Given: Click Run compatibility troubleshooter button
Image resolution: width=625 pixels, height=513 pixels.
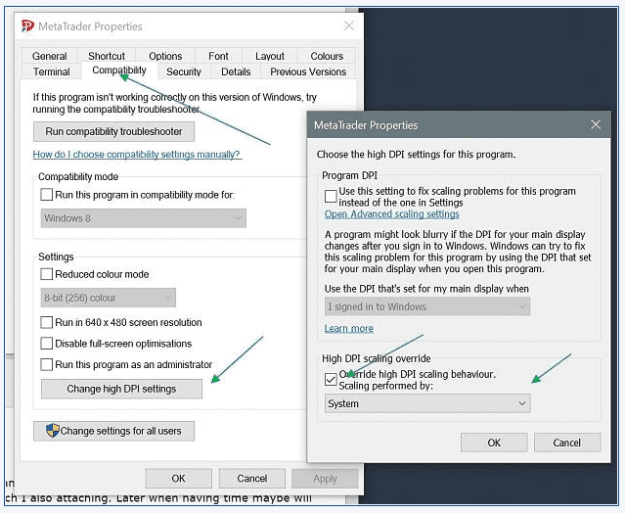Looking at the screenshot, I should pyautogui.click(x=114, y=132).
